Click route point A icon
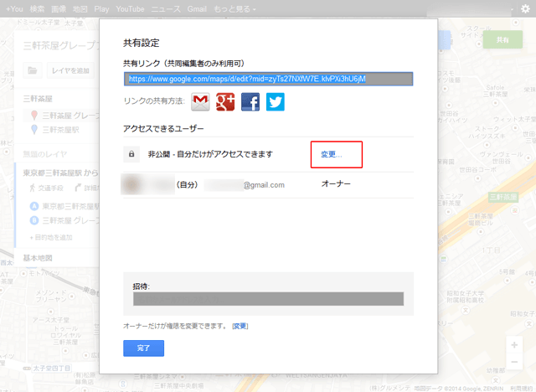This screenshot has width=536, height=392. point(34,206)
